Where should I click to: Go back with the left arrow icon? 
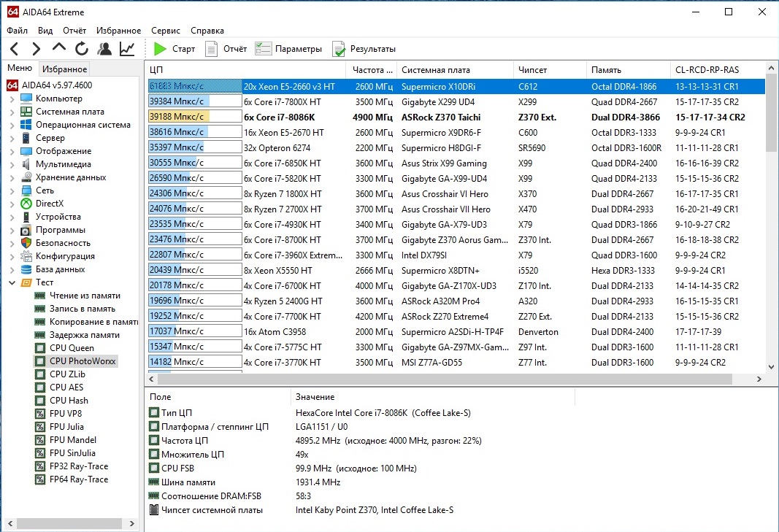[x=15, y=49]
